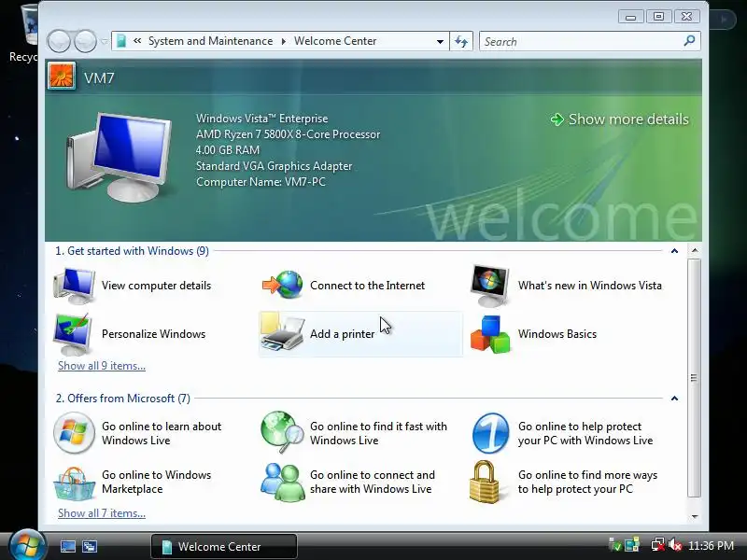Go back with the Back arrow button
This screenshot has height=560, width=747.
[x=59, y=41]
